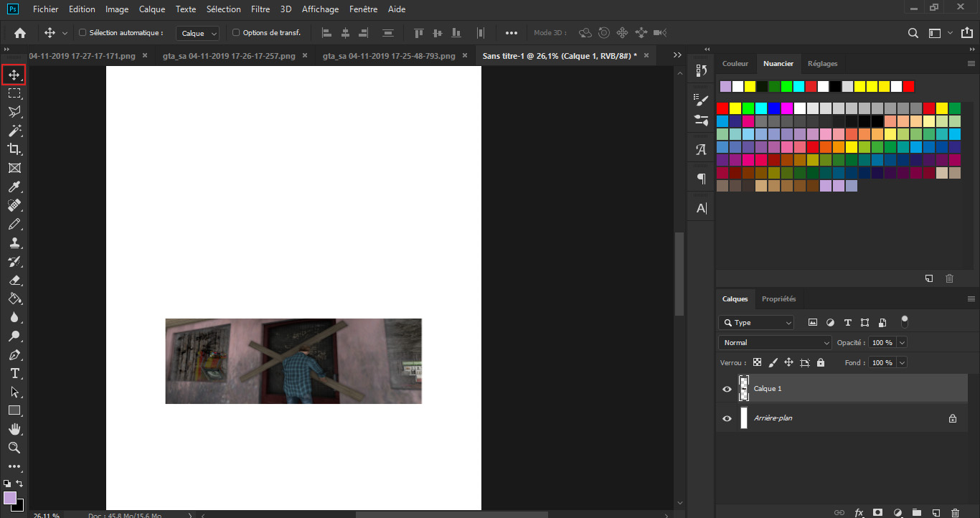Viewport: 980px width, 518px height.
Task: Delete the layer using trash icon
Action: click(954, 512)
